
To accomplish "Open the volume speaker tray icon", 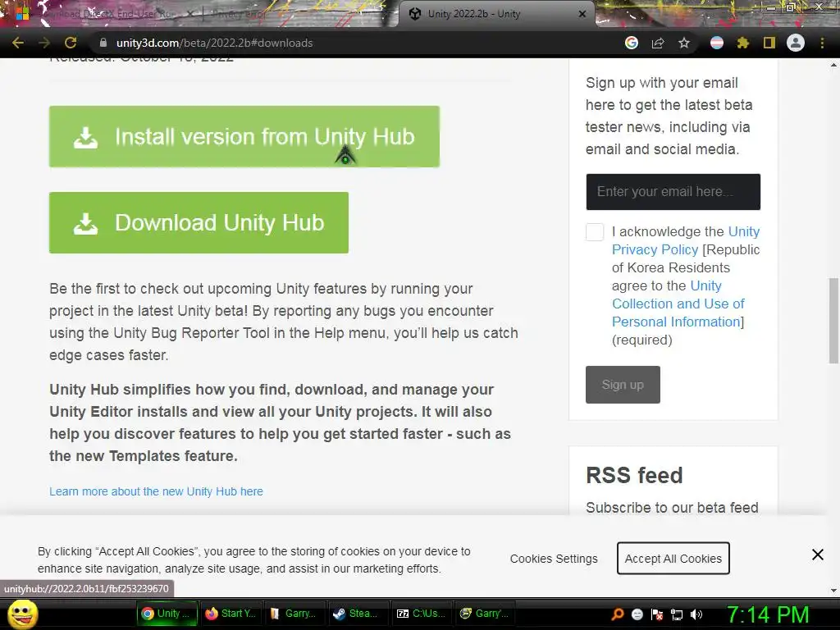I will (x=696, y=614).
